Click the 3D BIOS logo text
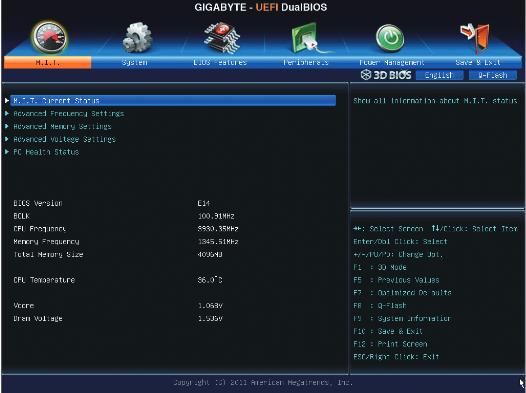The width and height of the screenshot is (526, 393). [392, 75]
